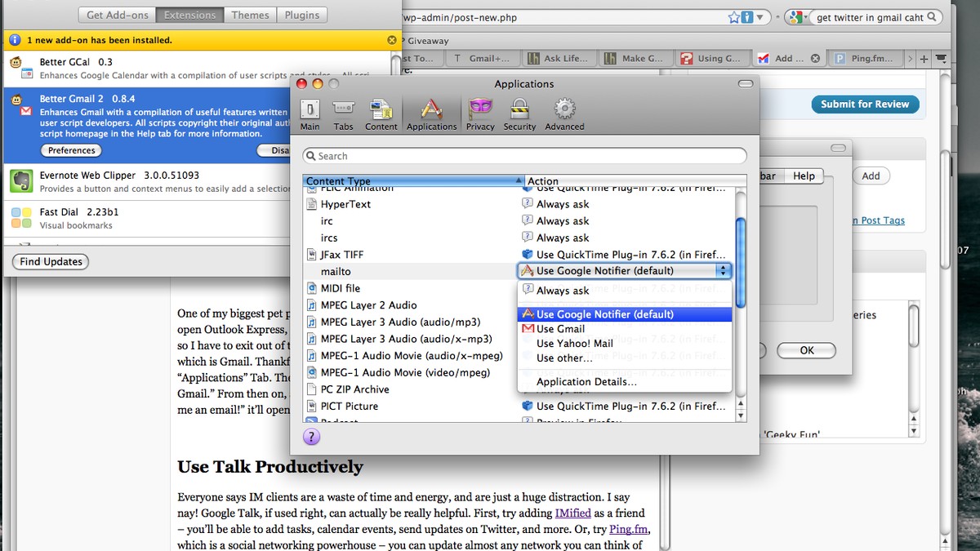This screenshot has width=980, height=551.
Task: Switch to the 'Ask Life...' browser tab
Action: coord(558,58)
